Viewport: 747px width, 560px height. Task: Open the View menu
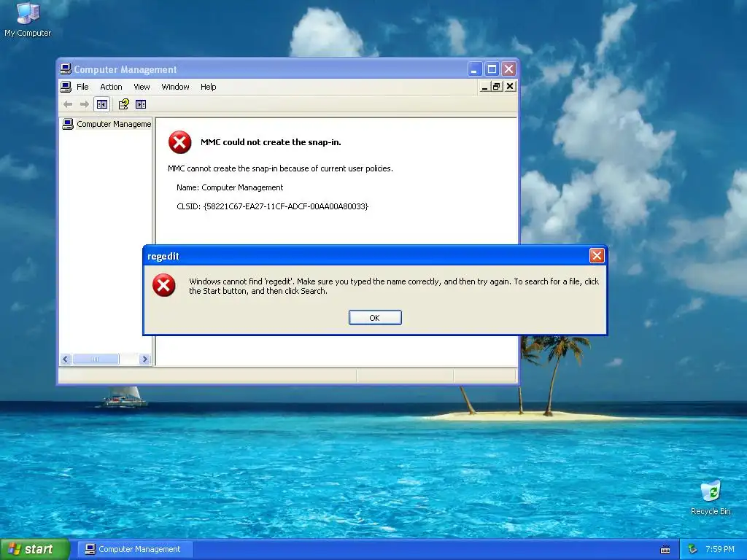142,87
